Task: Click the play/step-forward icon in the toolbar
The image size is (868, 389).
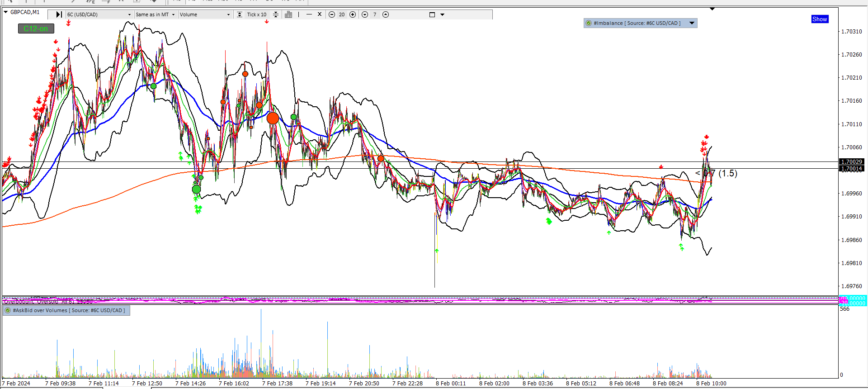Action: [59, 14]
